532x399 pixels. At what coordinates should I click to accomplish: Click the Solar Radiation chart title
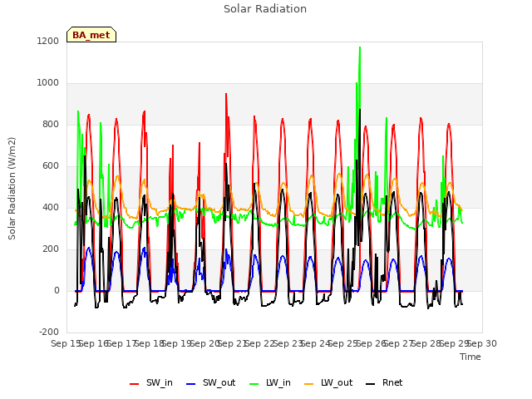pos(265,9)
